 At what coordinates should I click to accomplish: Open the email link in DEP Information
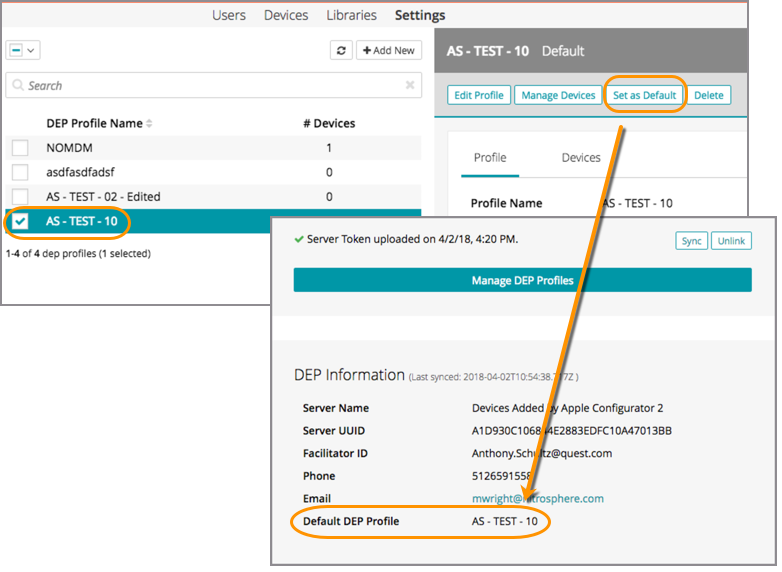pyautogui.click(x=537, y=498)
